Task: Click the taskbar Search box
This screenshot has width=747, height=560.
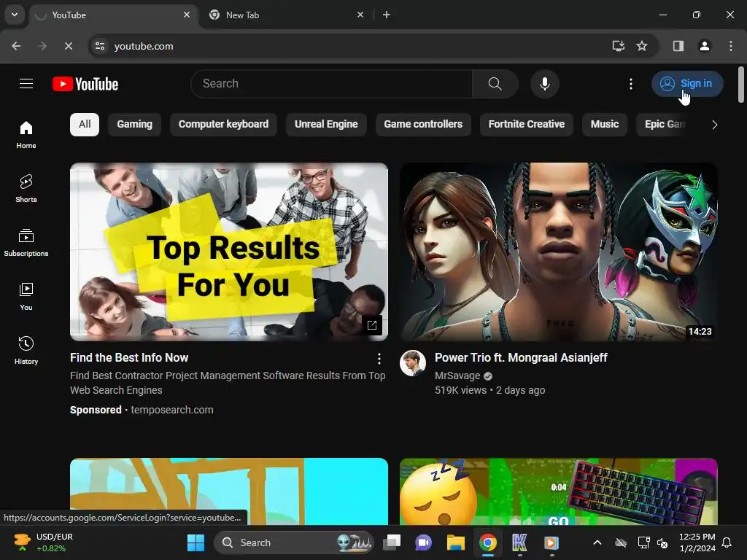Action: 293,542
